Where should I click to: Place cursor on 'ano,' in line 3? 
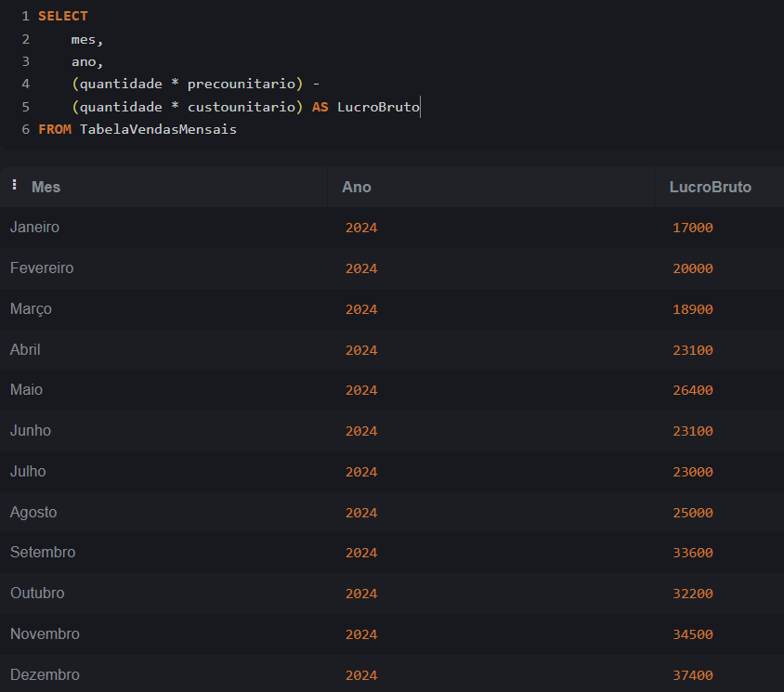pyautogui.click(x=87, y=62)
